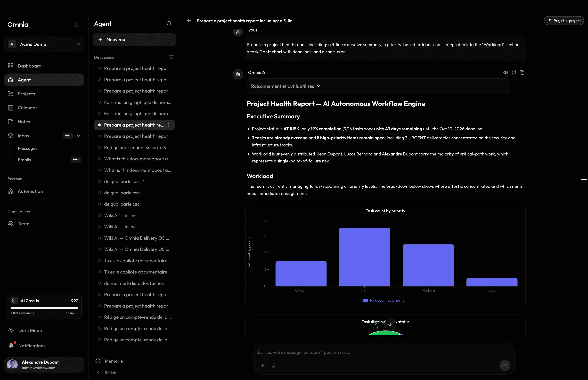Open discussion 'Rédige une section Sécurité'
Viewport: 588px width, 380px height.
coord(134,147)
